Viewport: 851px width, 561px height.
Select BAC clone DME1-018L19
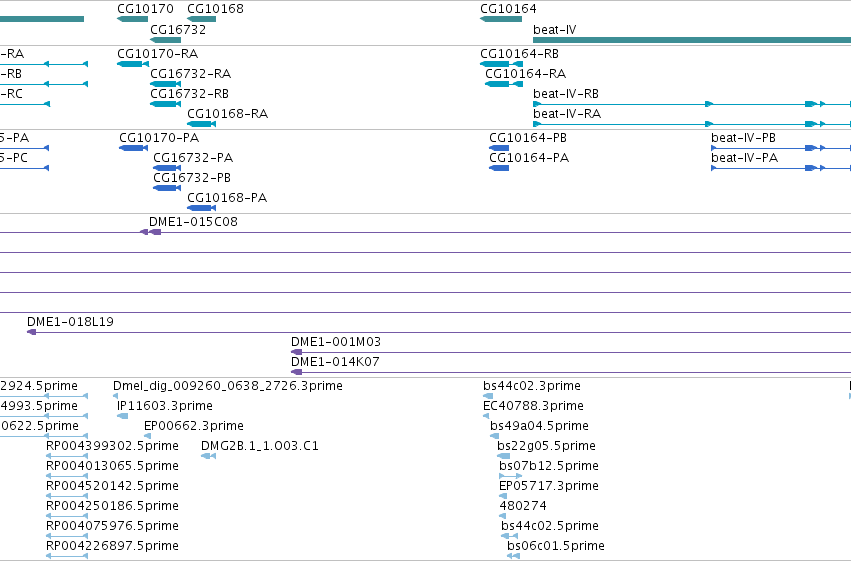439,332
